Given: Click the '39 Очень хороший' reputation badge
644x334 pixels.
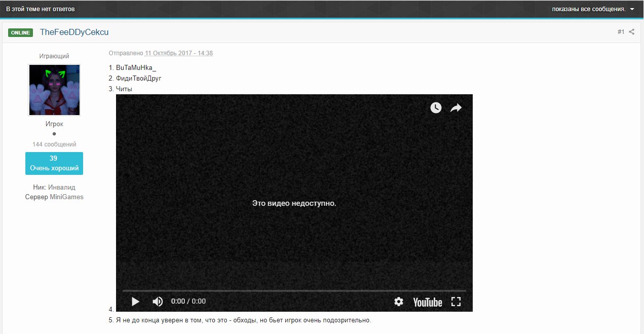Looking at the screenshot, I should point(54,163).
